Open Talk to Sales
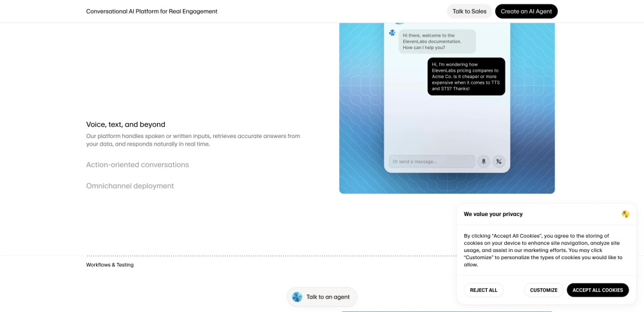Image resolution: width=644 pixels, height=312 pixels. pos(469,12)
